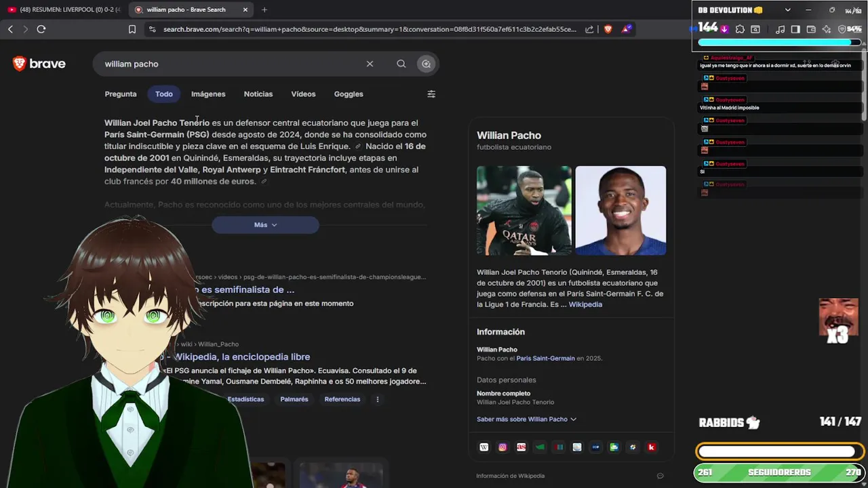Screen dimensions: 868x488
Task: Open Brave Shields lion icon
Action: point(608,29)
